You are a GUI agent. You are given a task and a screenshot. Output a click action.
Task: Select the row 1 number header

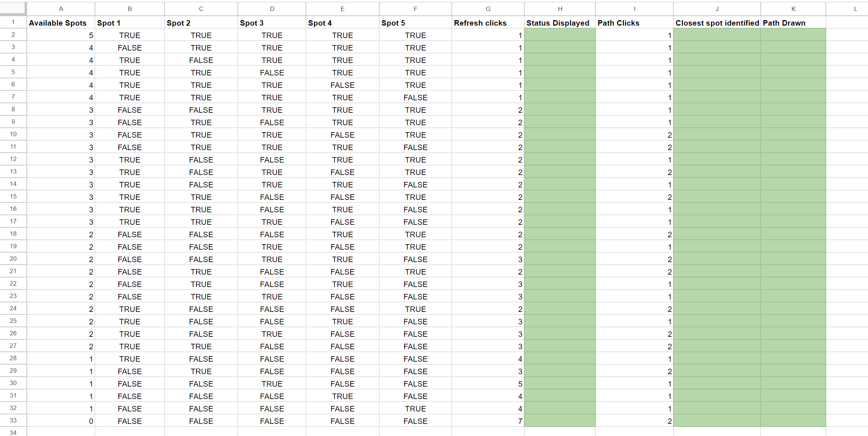coord(13,22)
